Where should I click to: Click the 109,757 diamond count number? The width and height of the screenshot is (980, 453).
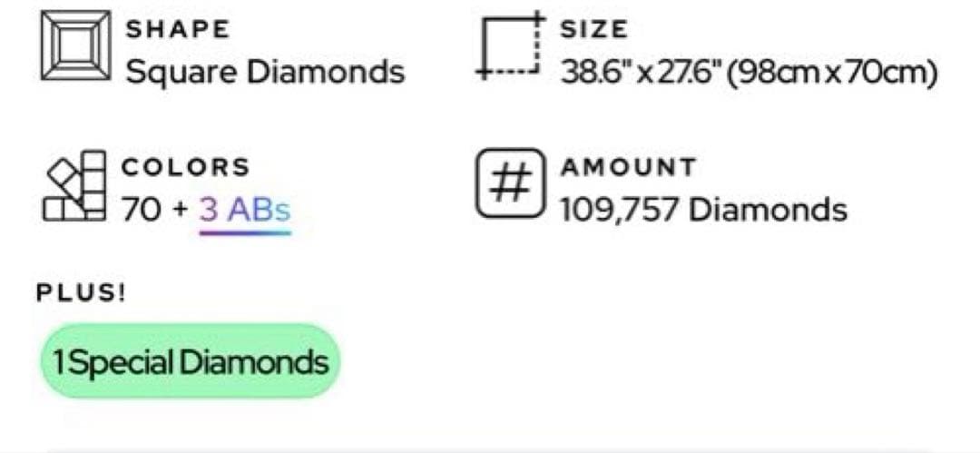click(621, 210)
